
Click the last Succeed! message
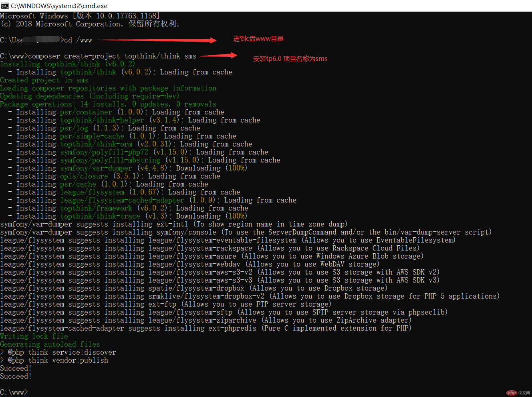coord(16,376)
